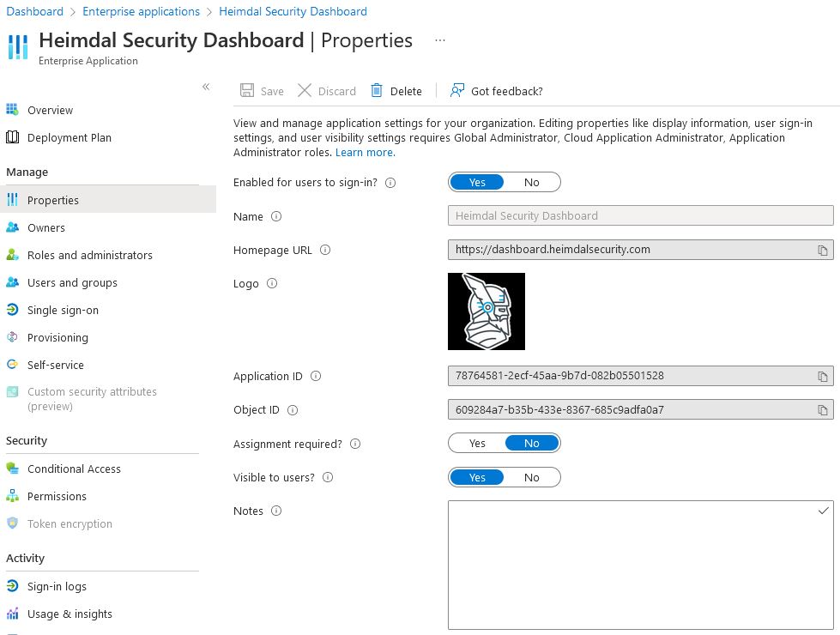
Task: Copy the Application ID to clipboard
Action: 822,377
